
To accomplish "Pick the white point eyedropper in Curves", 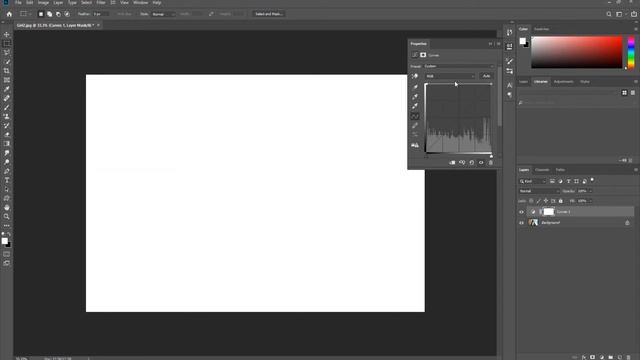I will pos(415,107).
